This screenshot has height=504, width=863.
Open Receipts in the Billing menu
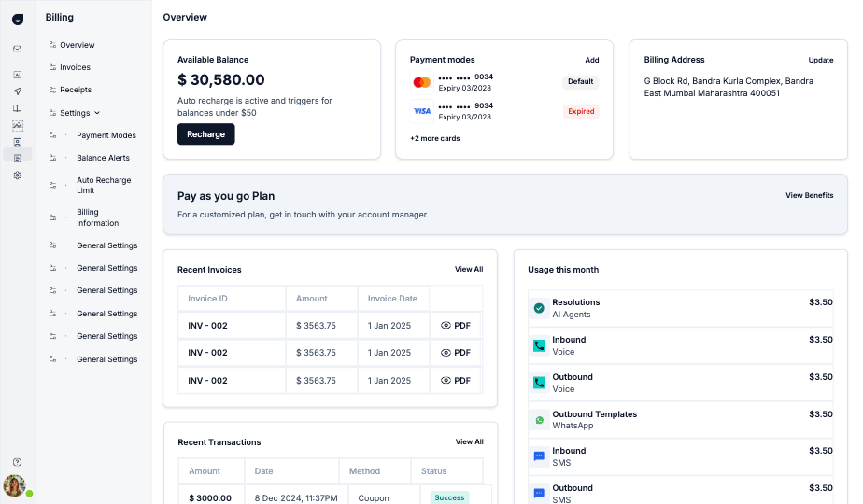pyautogui.click(x=76, y=90)
